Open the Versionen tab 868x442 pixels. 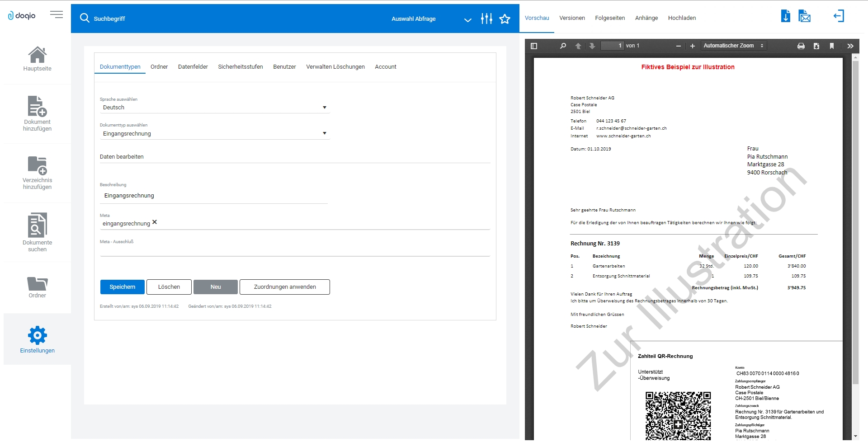[572, 18]
